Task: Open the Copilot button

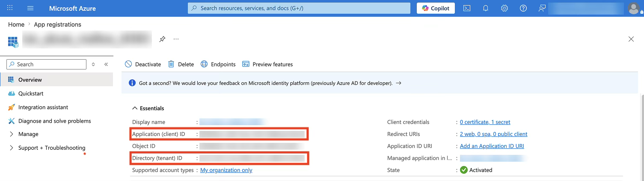Action: click(x=436, y=8)
